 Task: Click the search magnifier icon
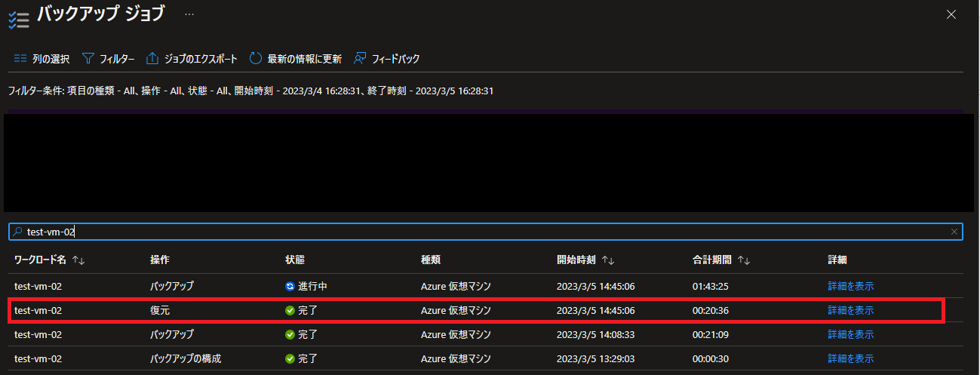coord(18,232)
